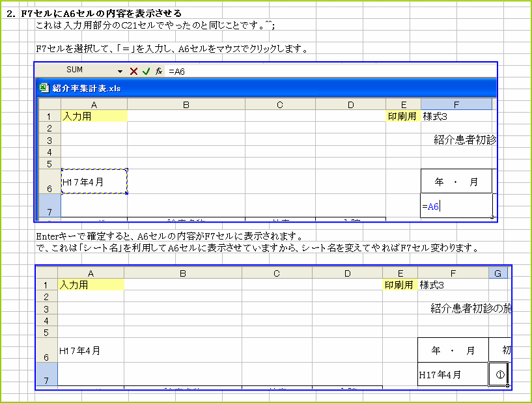This screenshot has width=532, height=403.
Task: Cancel formula entry with the red X icon
Action: [133, 71]
